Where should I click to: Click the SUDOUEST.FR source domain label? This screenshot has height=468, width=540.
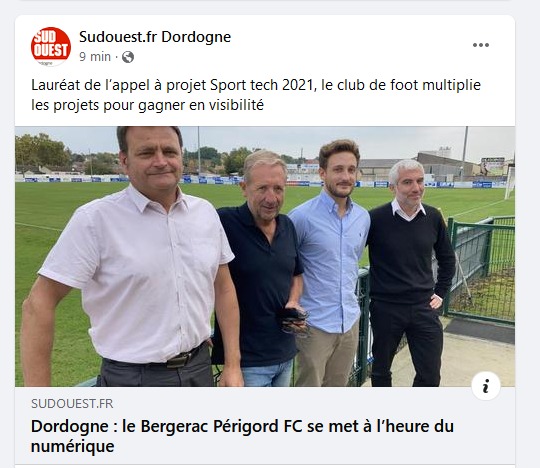pyautogui.click(x=72, y=404)
